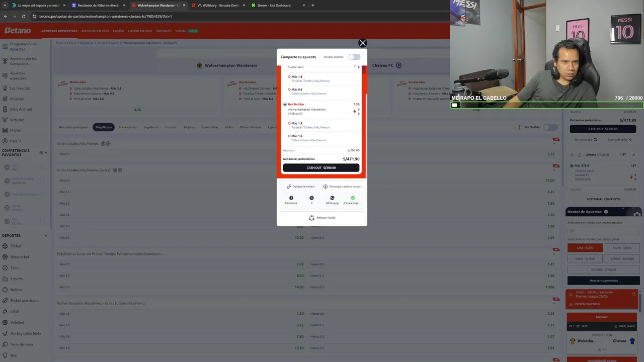Share the bet on X
Screen dimensions: 644x362
pyautogui.click(x=311, y=198)
